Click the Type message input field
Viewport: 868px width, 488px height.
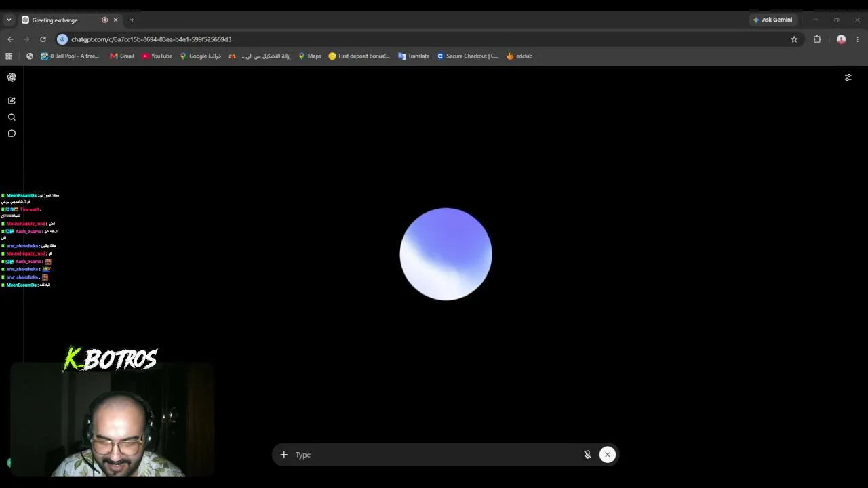click(x=434, y=455)
